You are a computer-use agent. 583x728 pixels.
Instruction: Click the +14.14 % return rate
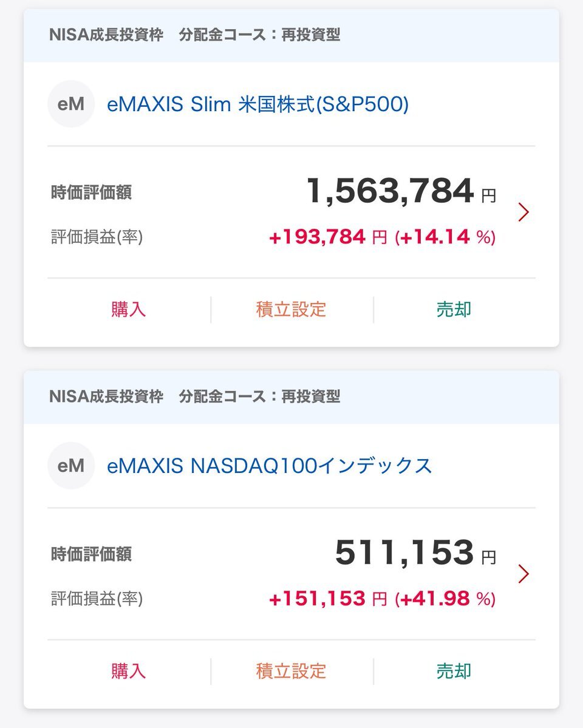445,237
